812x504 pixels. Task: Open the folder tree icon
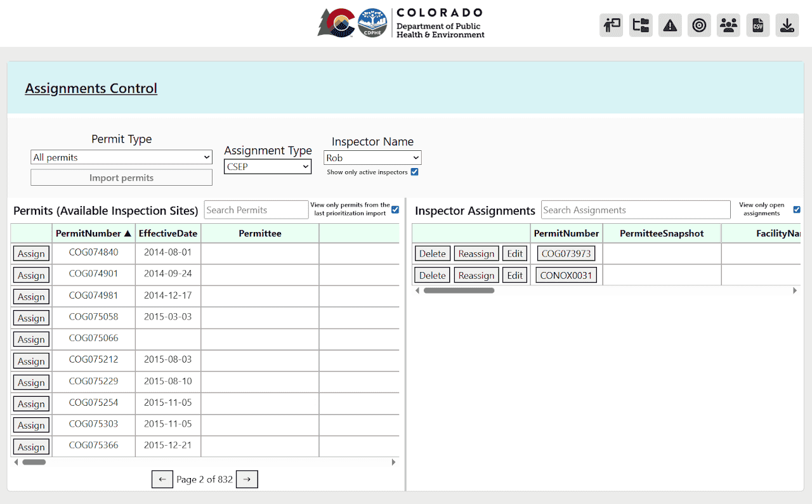pos(641,25)
